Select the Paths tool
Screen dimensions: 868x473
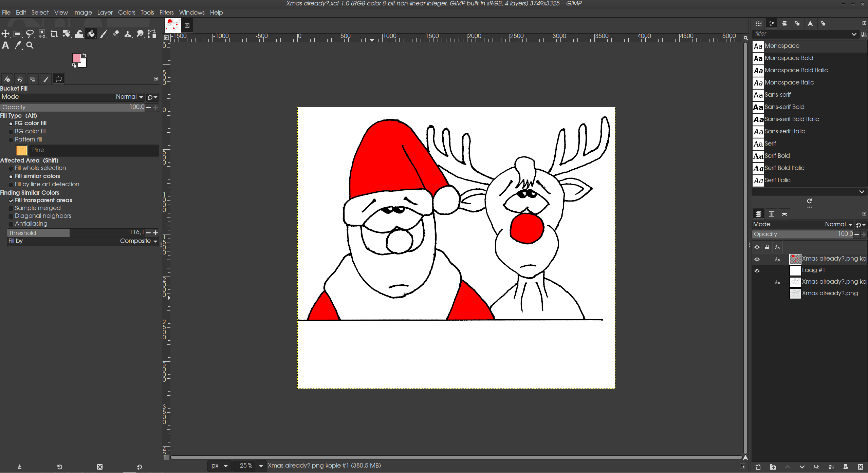[152, 34]
